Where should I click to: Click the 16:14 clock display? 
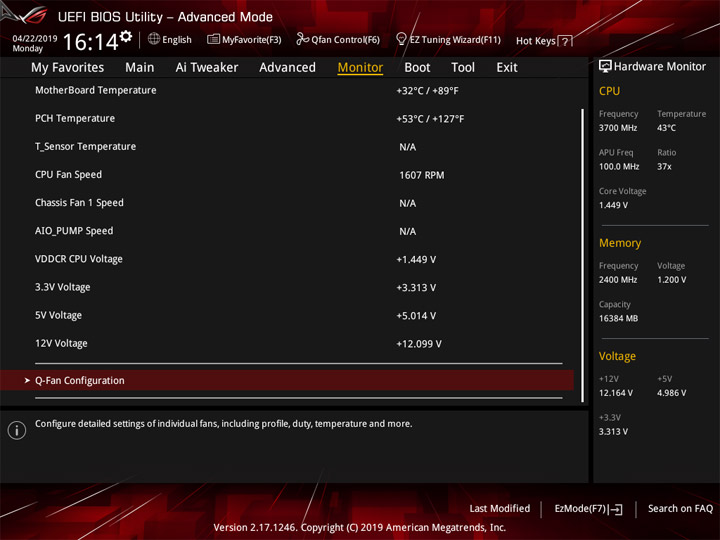coord(91,42)
